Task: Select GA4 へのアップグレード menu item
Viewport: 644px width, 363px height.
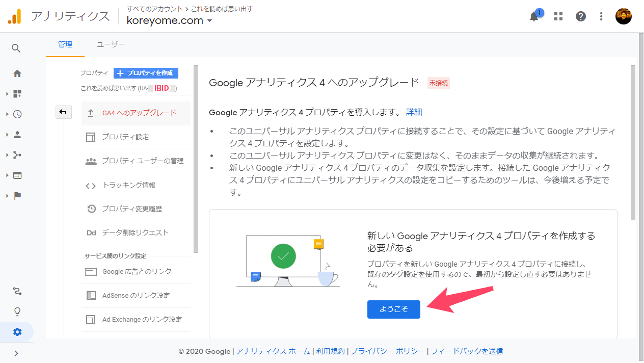Action: point(136,113)
